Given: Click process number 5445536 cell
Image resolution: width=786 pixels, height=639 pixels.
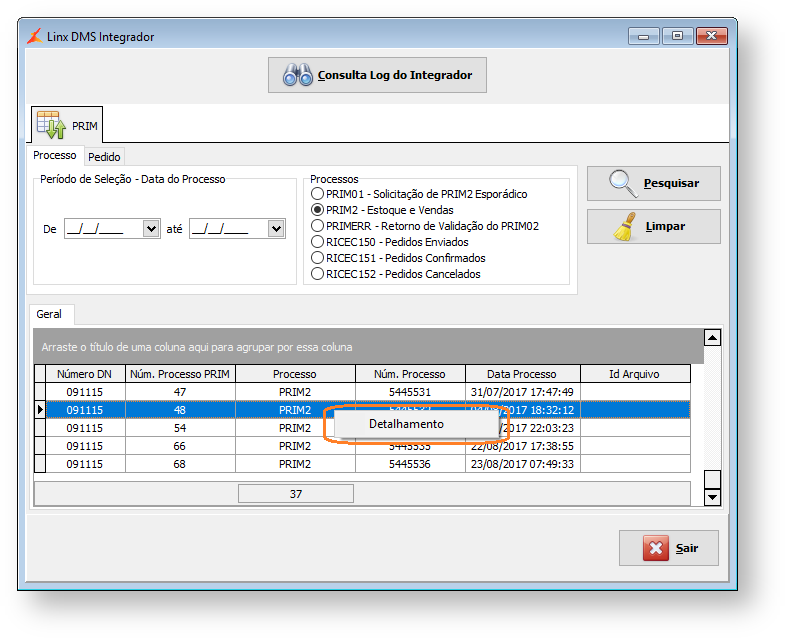Looking at the screenshot, I should [x=410, y=464].
